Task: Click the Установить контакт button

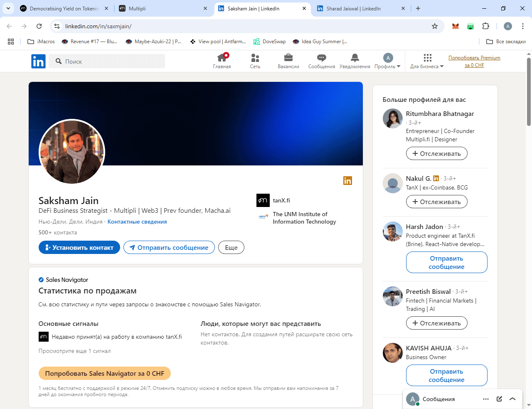Action: coord(79,247)
